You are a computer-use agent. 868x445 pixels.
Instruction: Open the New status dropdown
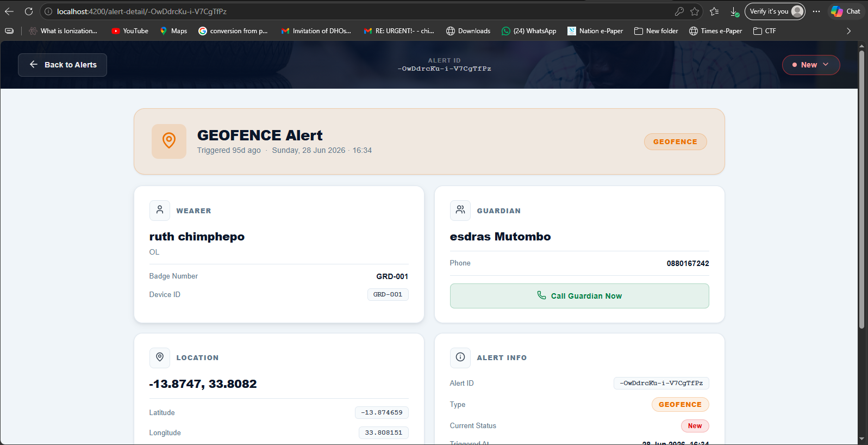pyautogui.click(x=811, y=65)
